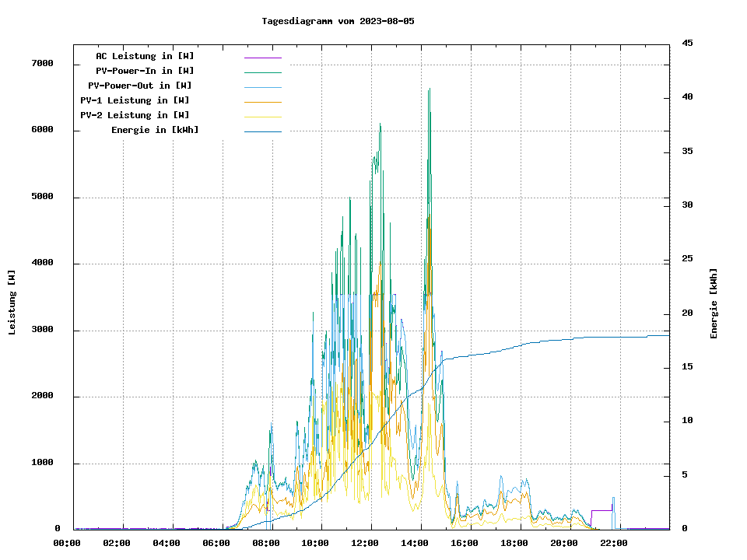
Task: Click the purple AC power step near 21:30
Action: (601, 510)
